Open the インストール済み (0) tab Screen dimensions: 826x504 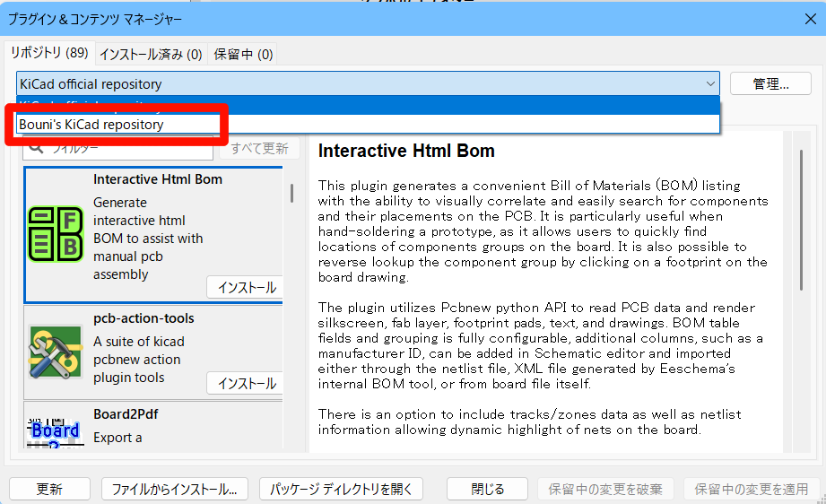pos(151,54)
